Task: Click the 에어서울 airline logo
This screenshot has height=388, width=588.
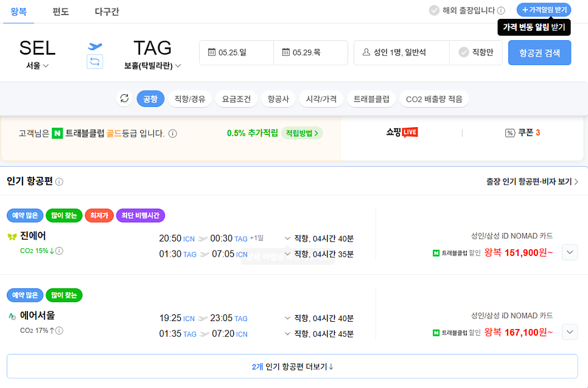Action: click(12, 316)
